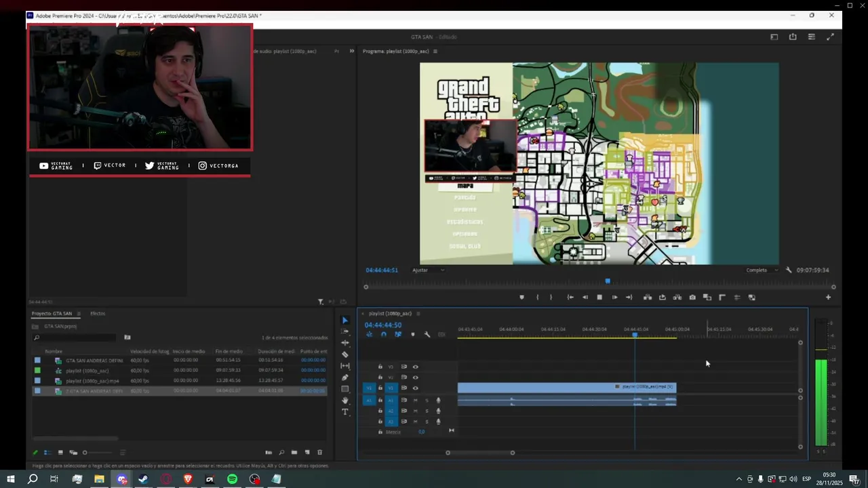Open Proyecto GTA SAN panel menu

coord(79,313)
